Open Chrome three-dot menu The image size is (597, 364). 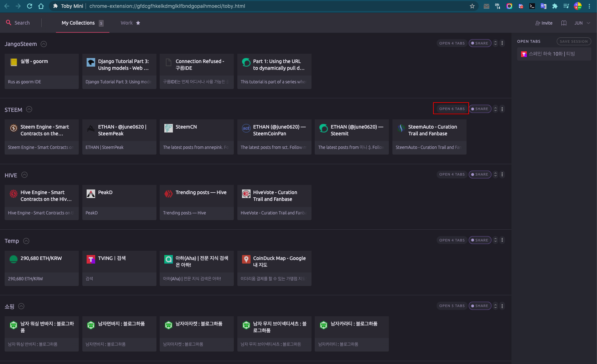tap(589, 6)
